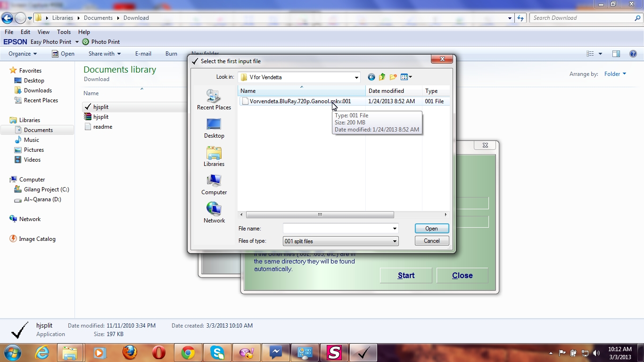Screen dimensions: 644x362
Task: Click Start in HJSplit window
Action: coord(406,276)
